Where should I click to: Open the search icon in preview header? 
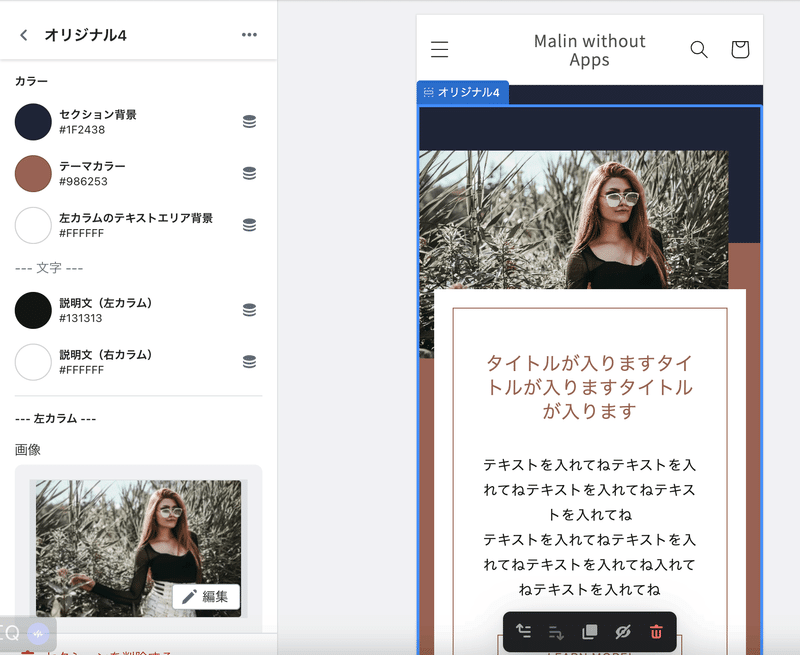pyautogui.click(x=698, y=49)
